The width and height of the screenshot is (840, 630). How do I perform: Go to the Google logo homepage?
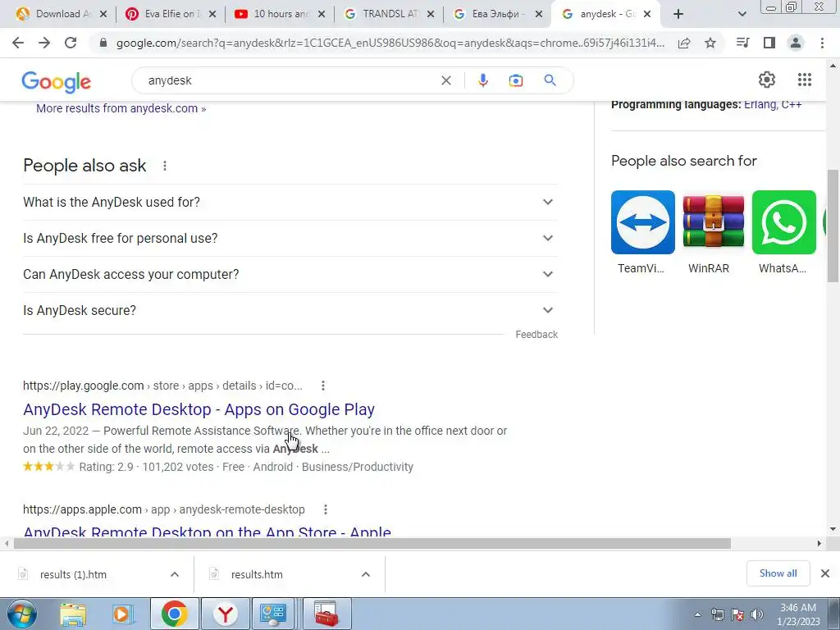[x=57, y=81]
